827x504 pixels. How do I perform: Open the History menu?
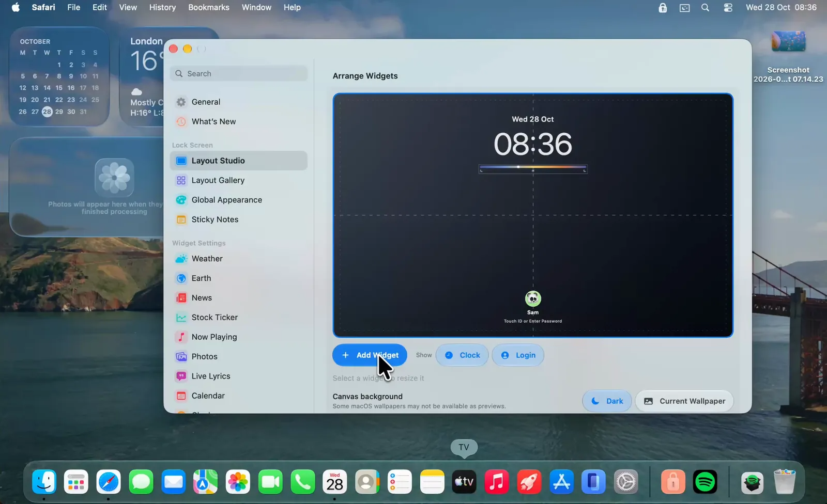162,7
